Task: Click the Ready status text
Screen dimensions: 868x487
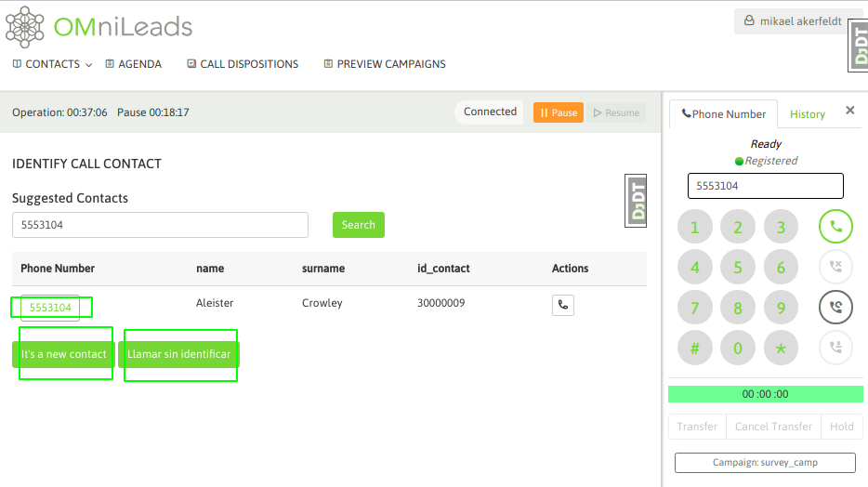Action: pyautogui.click(x=766, y=144)
